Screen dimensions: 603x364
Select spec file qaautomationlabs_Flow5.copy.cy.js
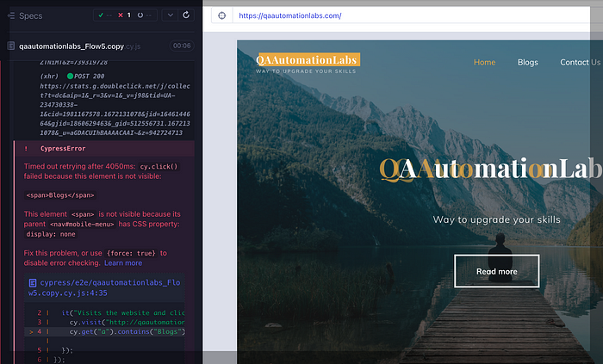point(79,46)
